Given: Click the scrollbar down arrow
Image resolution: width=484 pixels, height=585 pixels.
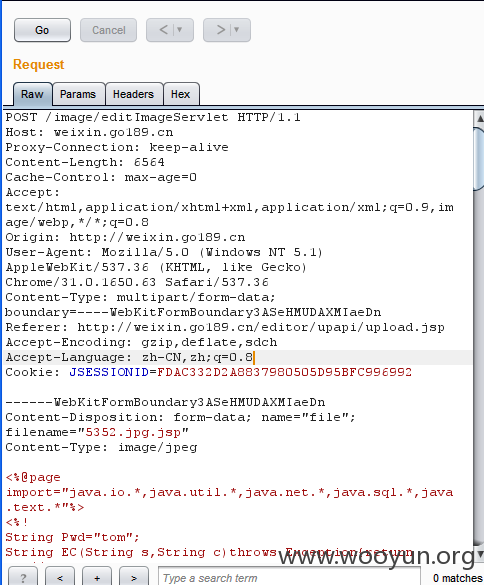Looking at the screenshot, I should pyautogui.click(x=479, y=554).
